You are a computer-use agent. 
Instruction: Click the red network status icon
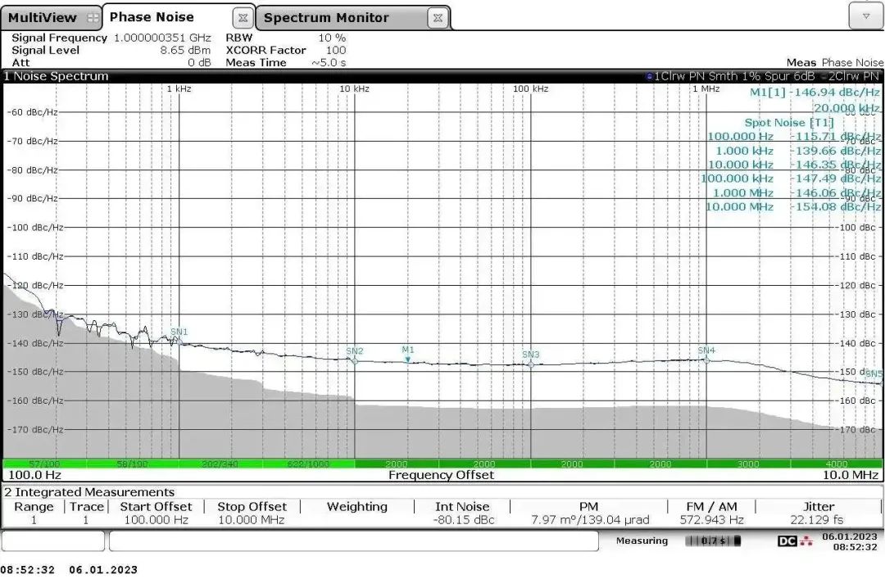[x=806, y=541]
